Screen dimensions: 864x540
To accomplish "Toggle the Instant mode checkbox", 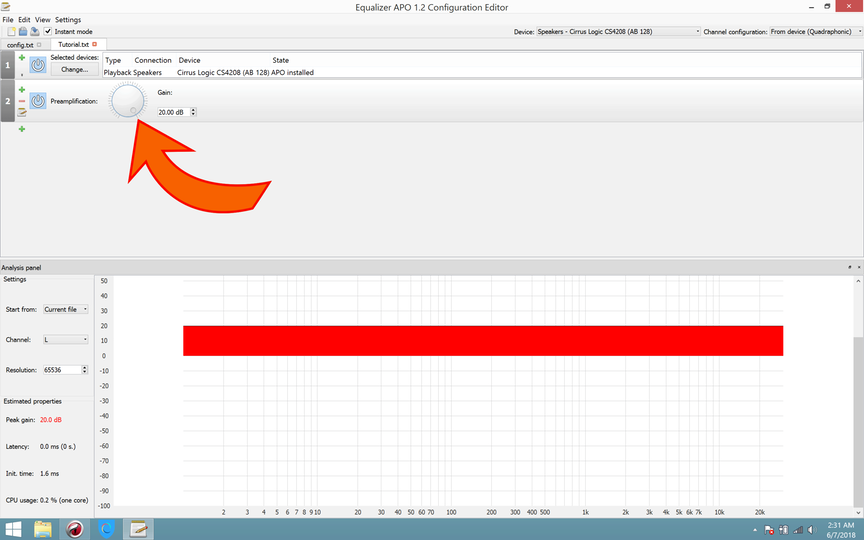I will [48, 31].
